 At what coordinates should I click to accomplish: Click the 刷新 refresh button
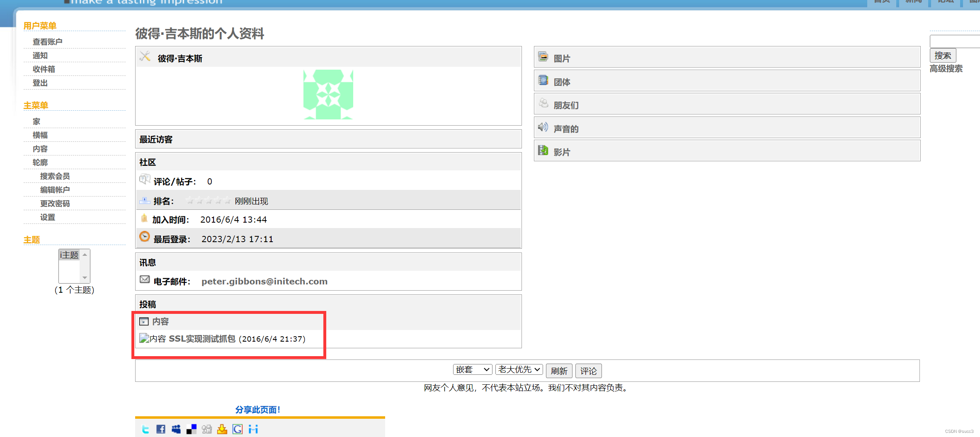[559, 371]
